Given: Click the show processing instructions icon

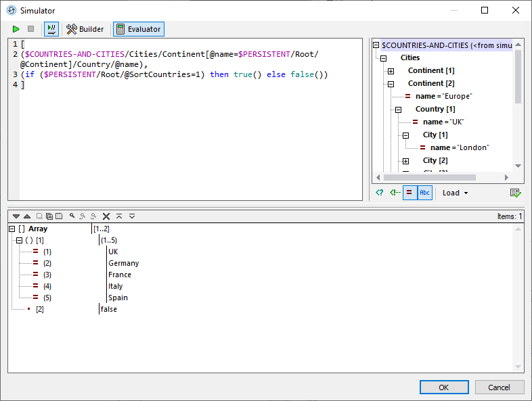Looking at the screenshot, I should pos(380,193).
